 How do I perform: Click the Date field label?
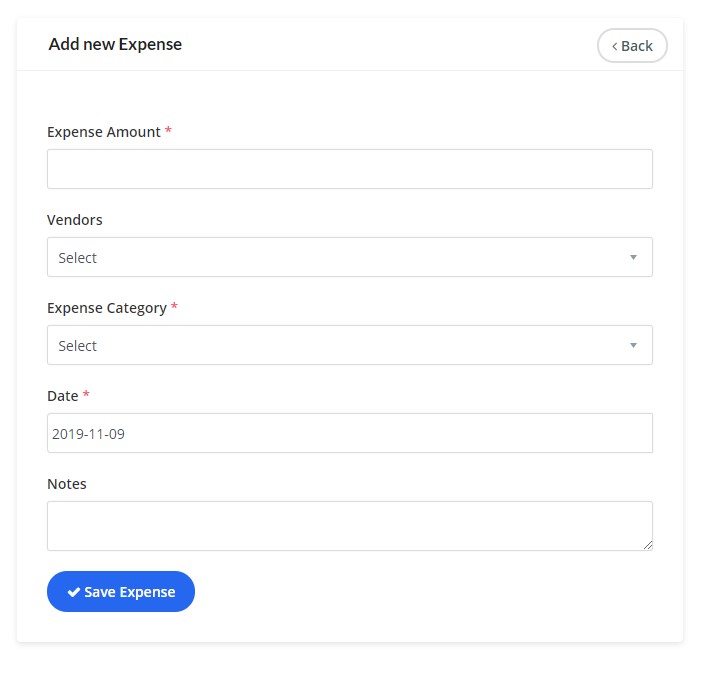(x=63, y=396)
